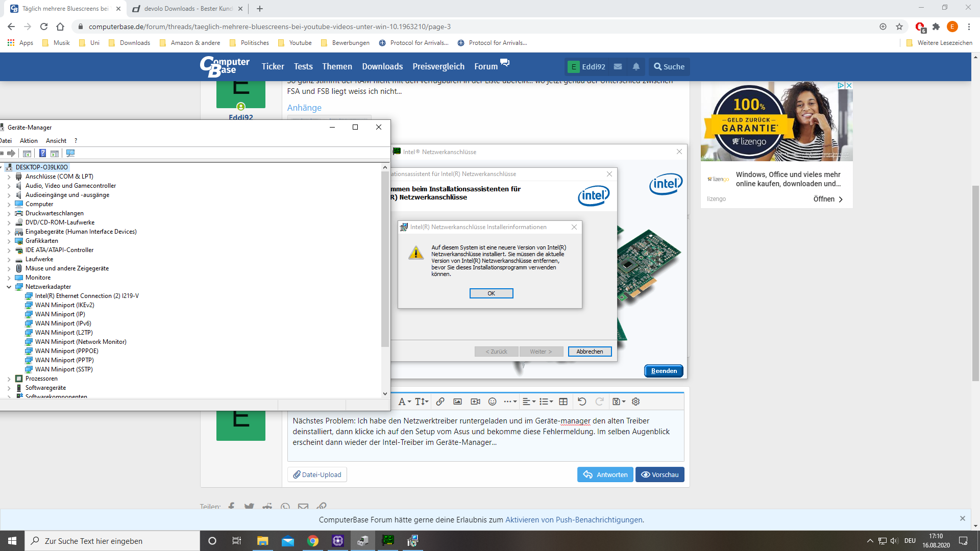The height and width of the screenshot is (551, 980).
Task: Open the text alignment dropdown
Action: point(529,402)
